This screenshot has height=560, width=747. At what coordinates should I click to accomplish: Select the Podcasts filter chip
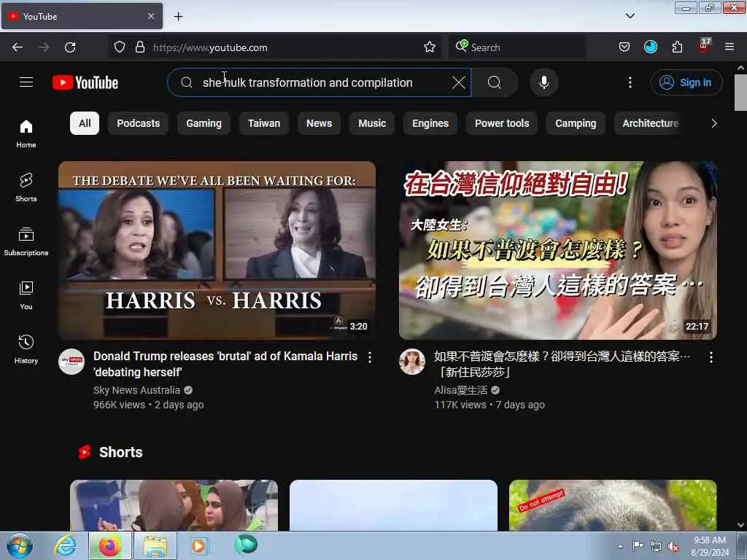(138, 123)
